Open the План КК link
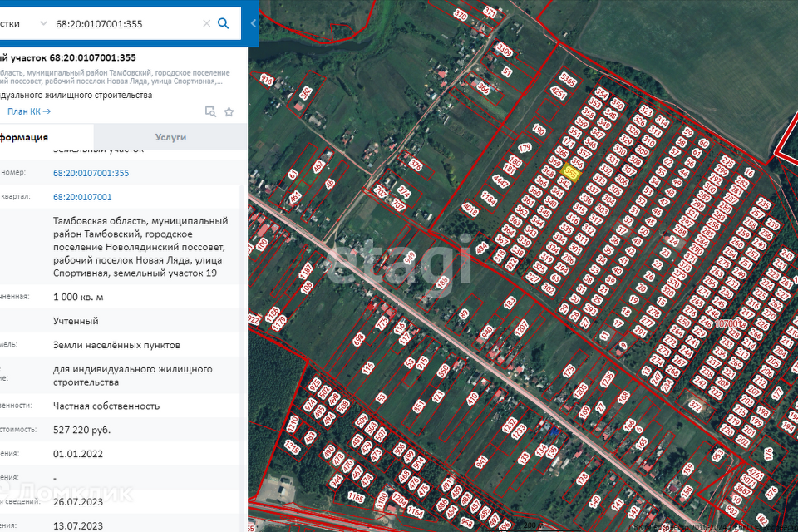The image size is (798, 532). 29,111
